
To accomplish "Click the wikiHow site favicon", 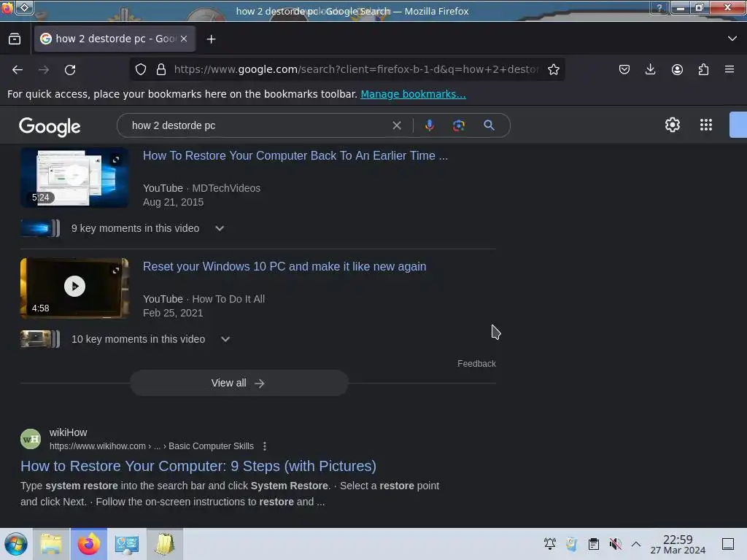I will tap(31, 439).
